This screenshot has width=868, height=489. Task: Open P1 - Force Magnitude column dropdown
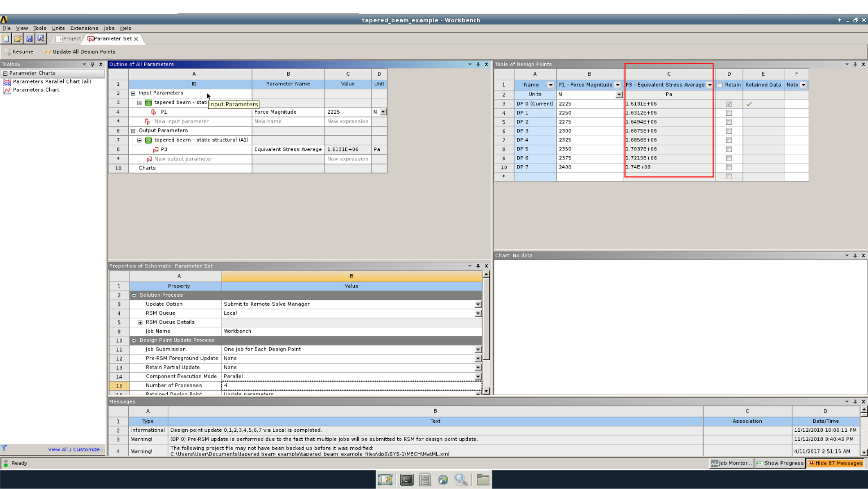point(618,85)
